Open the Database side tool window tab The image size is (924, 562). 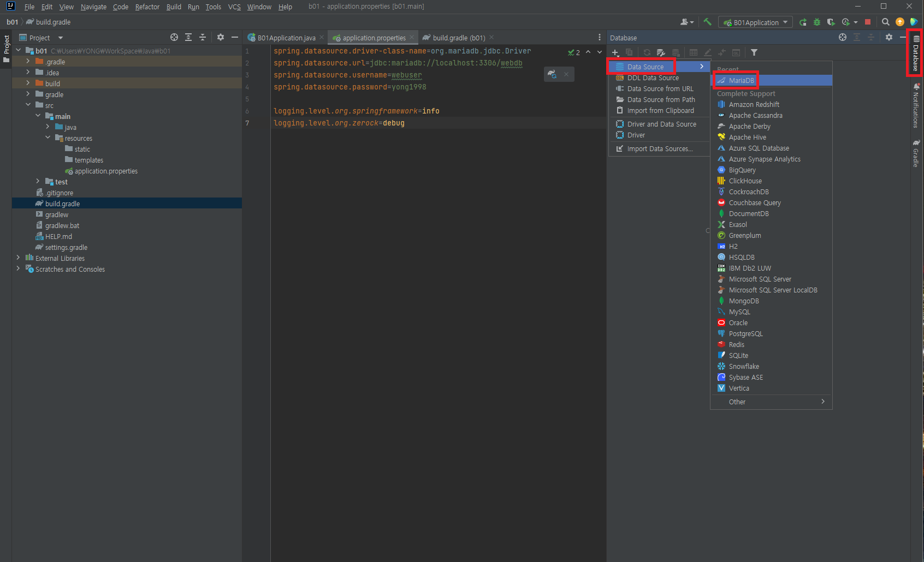coord(916,53)
